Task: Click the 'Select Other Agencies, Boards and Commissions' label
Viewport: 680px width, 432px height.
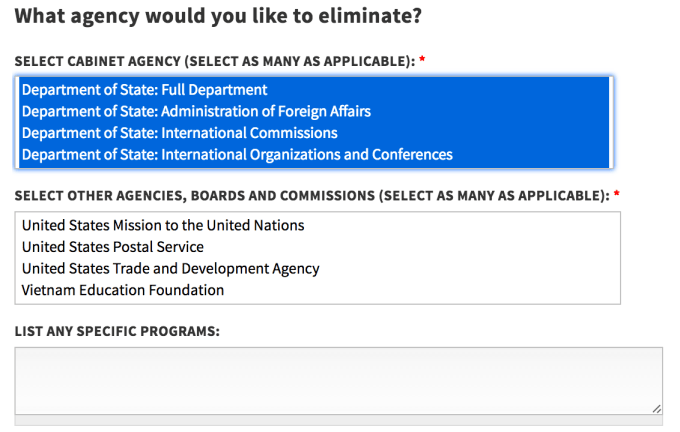Action: coord(311,195)
